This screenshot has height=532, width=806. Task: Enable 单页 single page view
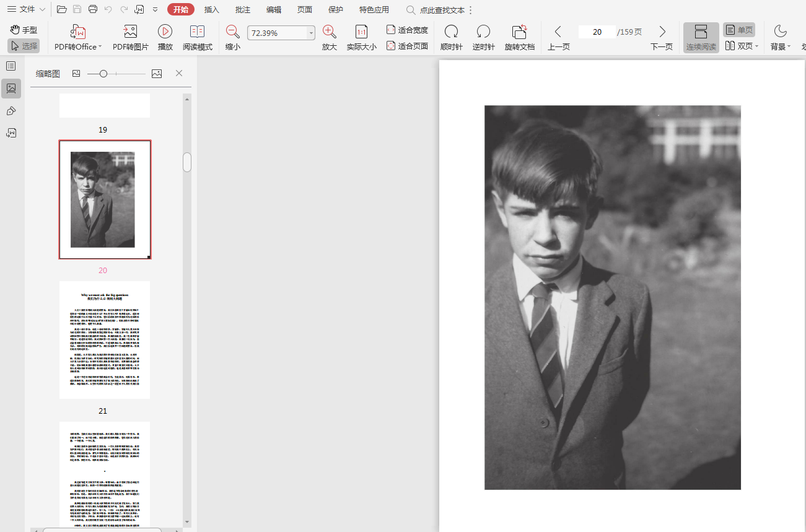739,30
